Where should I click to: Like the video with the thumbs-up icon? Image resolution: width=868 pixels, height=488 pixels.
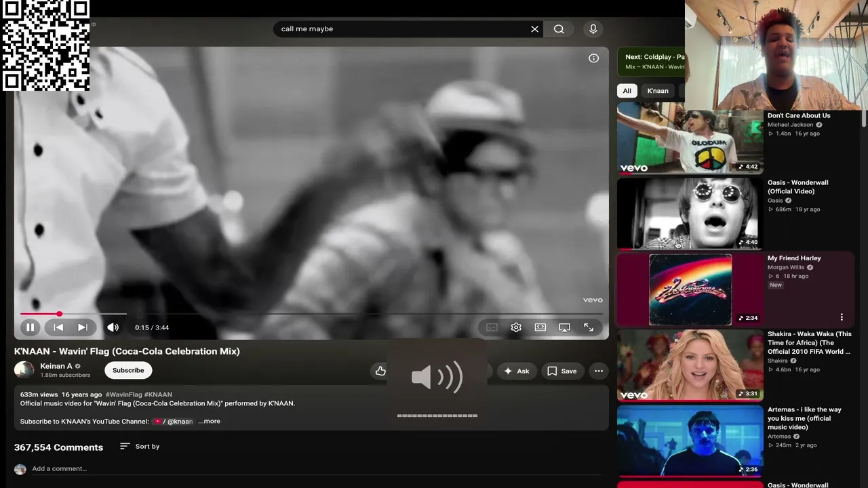click(380, 371)
